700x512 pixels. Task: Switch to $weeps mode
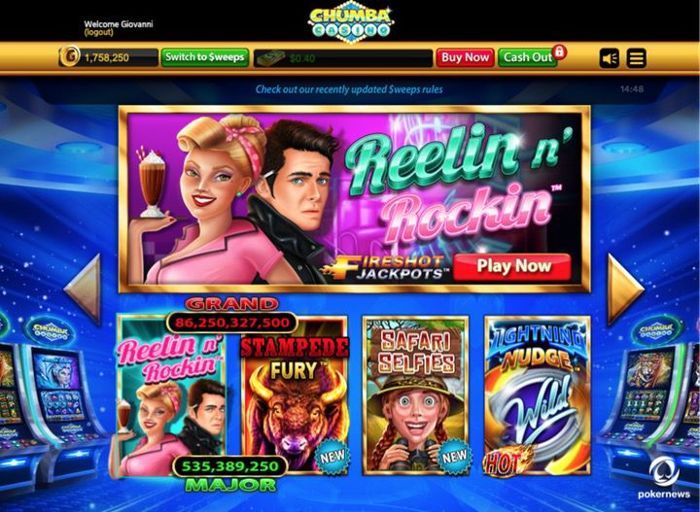pyautogui.click(x=204, y=58)
